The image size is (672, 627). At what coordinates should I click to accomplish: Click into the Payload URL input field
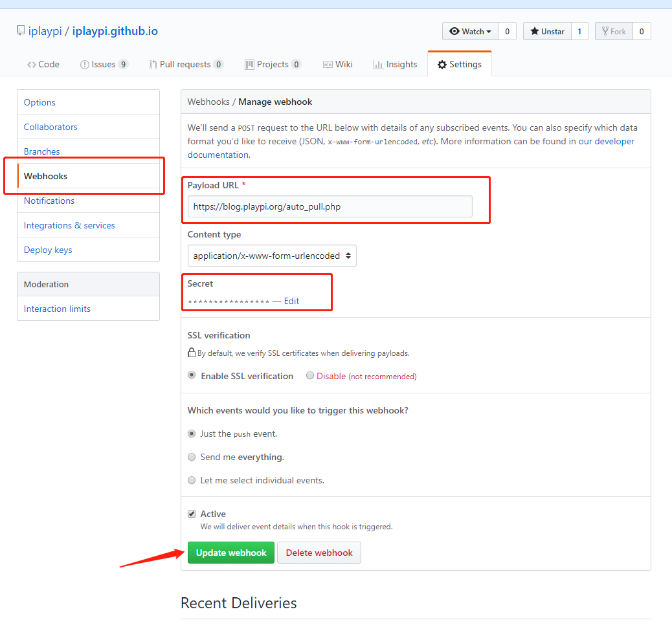[330, 206]
